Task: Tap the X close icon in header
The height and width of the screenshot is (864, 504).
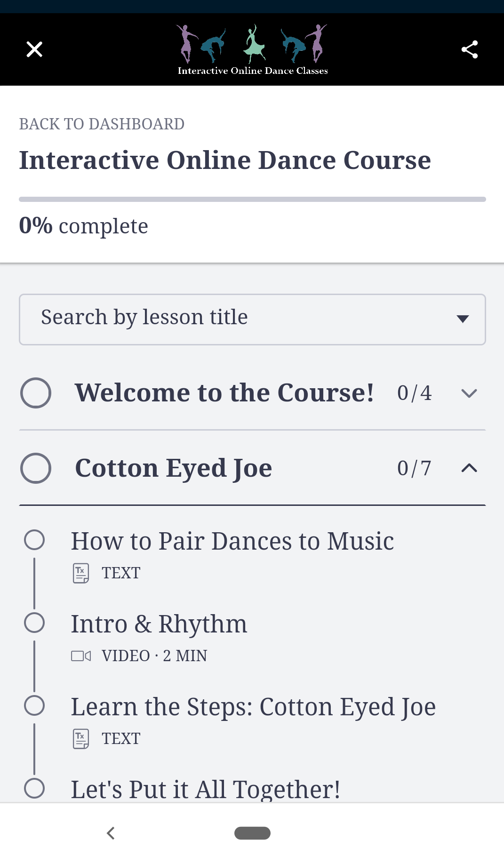Action: pyautogui.click(x=34, y=49)
